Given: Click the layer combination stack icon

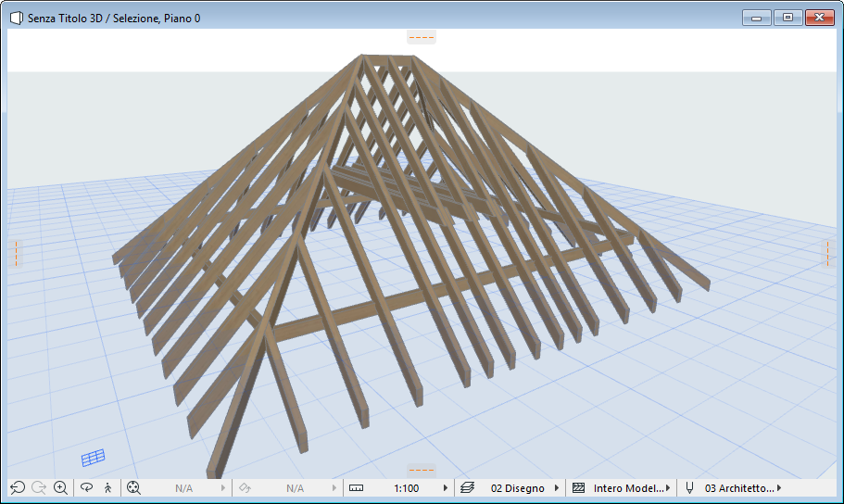Looking at the screenshot, I should tap(467, 487).
